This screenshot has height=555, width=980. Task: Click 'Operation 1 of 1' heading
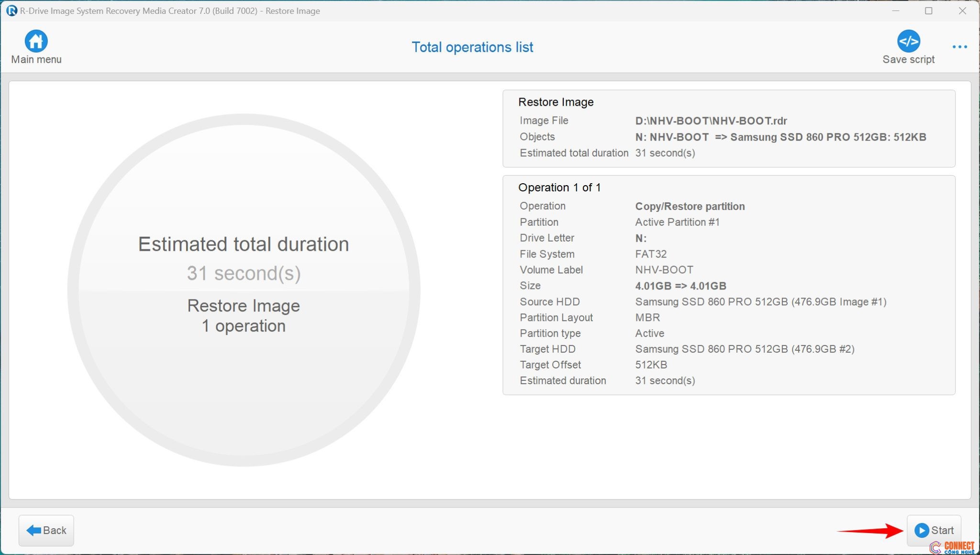pos(559,188)
